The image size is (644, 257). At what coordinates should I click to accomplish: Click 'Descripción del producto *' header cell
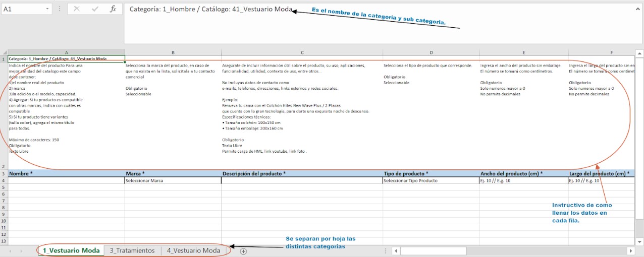coord(302,173)
